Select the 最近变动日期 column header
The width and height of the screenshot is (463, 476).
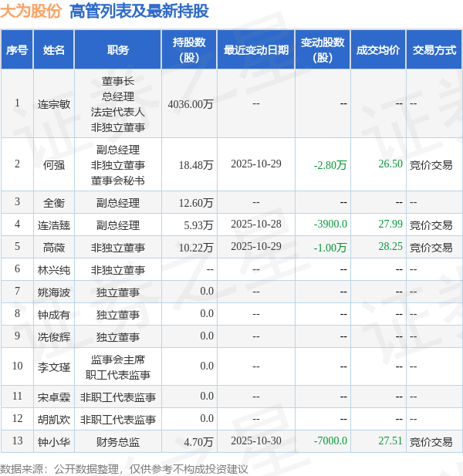pyautogui.click(x=256, y=50)
